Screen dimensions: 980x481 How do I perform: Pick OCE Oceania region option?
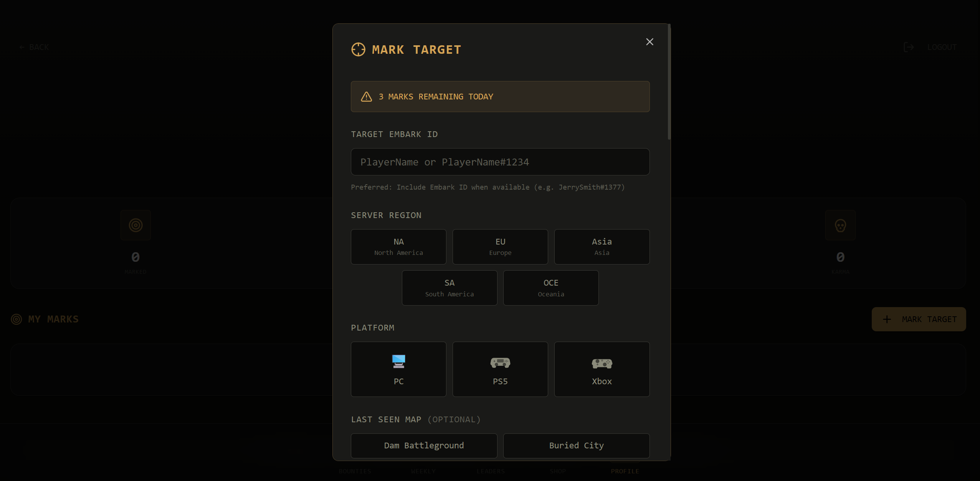551,288
